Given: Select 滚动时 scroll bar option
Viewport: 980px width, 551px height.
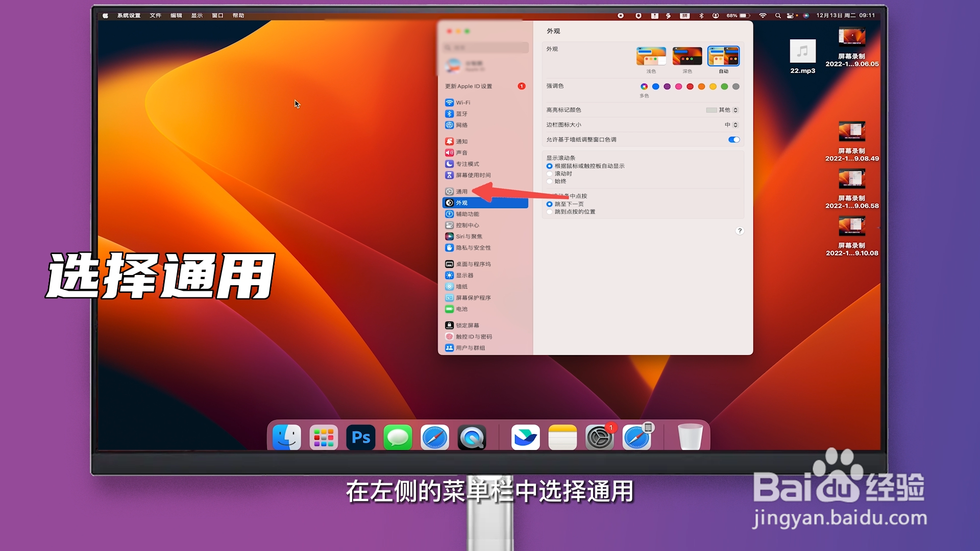Looking at the screenshot, I should pyautogui.click(x=550, y=173).
